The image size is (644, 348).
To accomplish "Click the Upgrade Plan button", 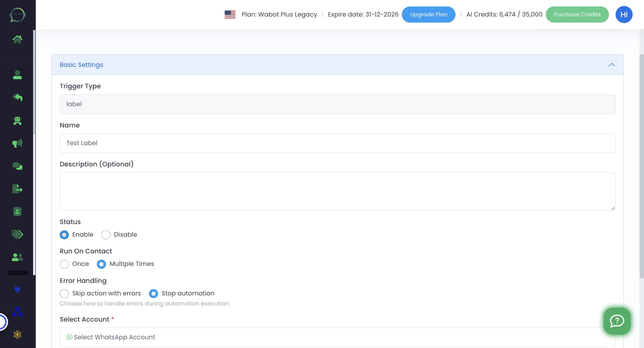I will [428, 15].
